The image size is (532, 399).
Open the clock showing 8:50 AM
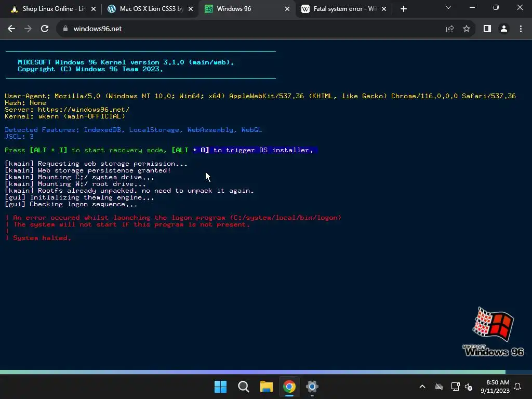point(495,387)
